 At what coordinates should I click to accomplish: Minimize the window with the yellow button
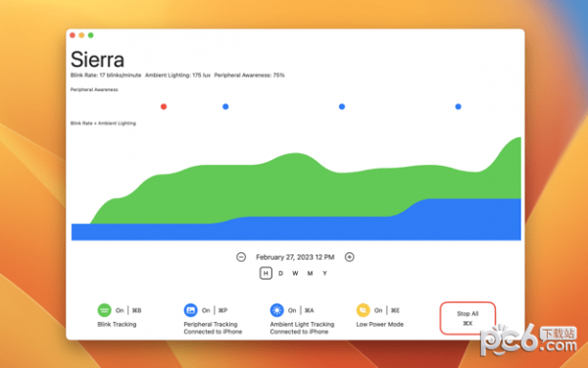tap(81, 35)
